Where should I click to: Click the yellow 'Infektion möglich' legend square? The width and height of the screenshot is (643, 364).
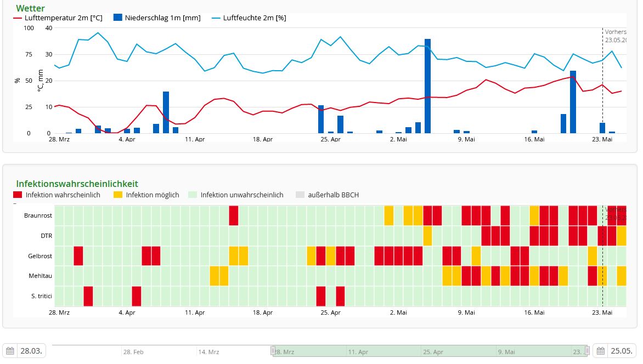coord(118,195)
